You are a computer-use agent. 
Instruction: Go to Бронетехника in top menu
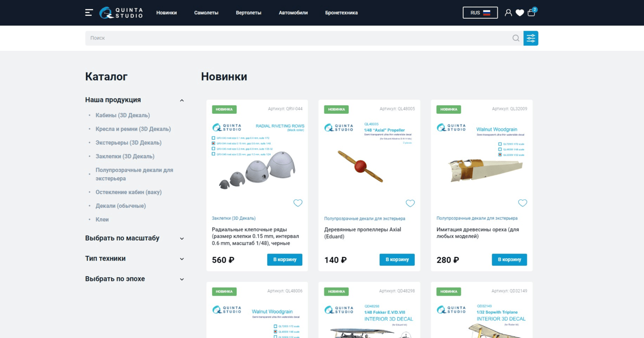click(341, 13)
